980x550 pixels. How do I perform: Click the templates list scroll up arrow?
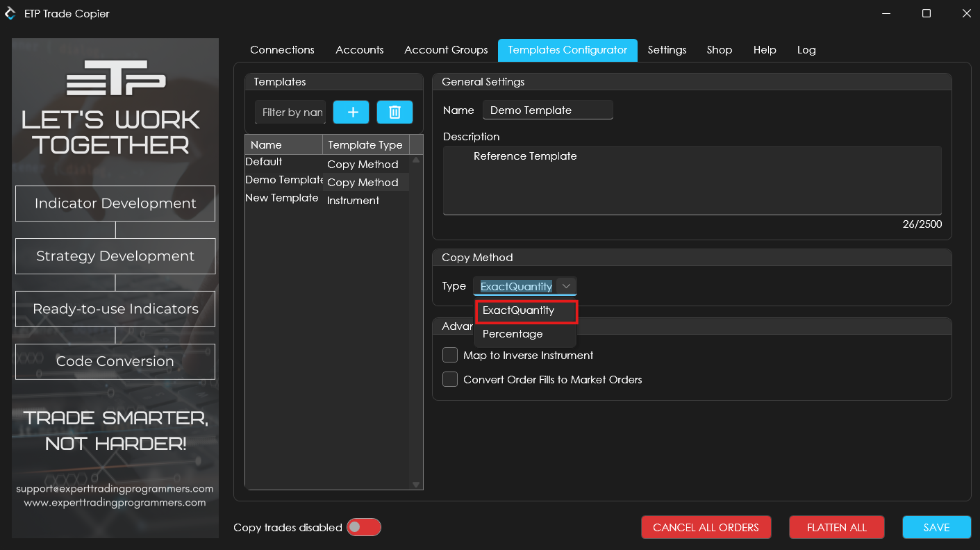pyautogui.click(x=416, y=160)
